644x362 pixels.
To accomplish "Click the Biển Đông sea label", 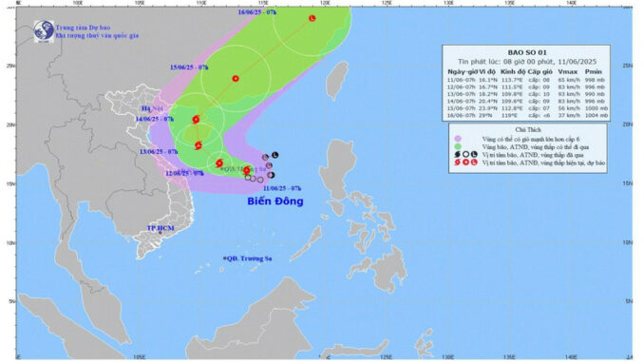I will point(275,200).
